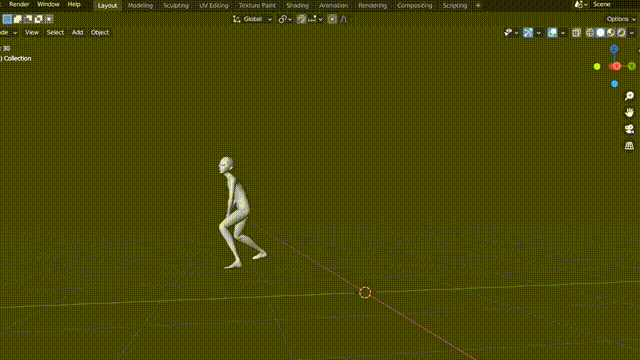The width and height of the screenshot is (640, 360).
Task: Toggle X-ray display in viewport header
Action: pos(576,33)
